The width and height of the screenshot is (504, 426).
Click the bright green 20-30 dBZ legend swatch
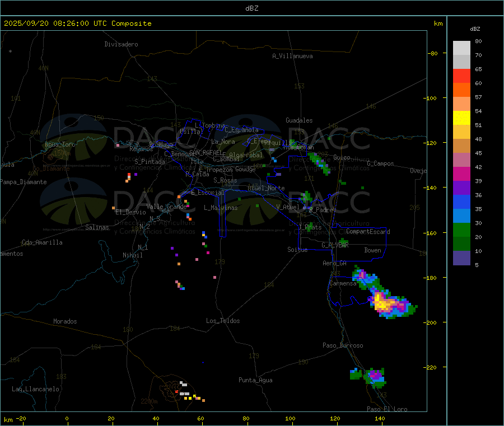tap(461, 230)
